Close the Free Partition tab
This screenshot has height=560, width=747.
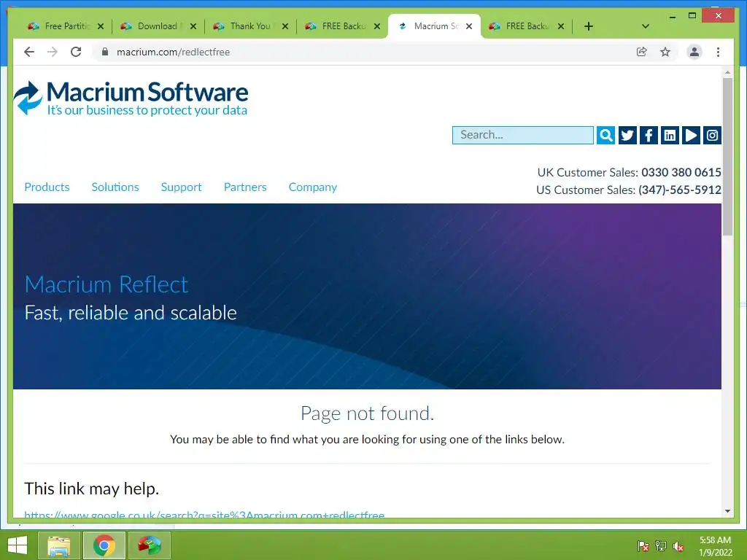pyautogui.click(x=101, y=26)
